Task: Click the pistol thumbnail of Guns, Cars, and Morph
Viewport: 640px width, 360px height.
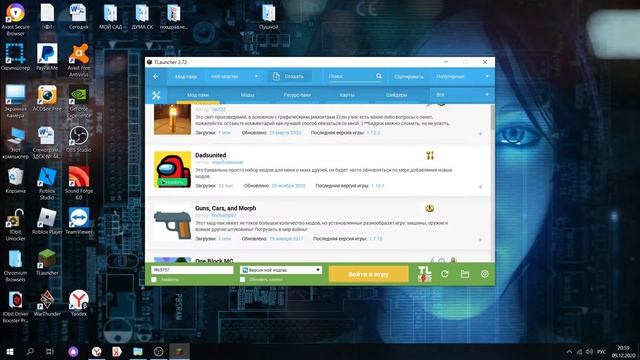Action: tap(172, 225)
